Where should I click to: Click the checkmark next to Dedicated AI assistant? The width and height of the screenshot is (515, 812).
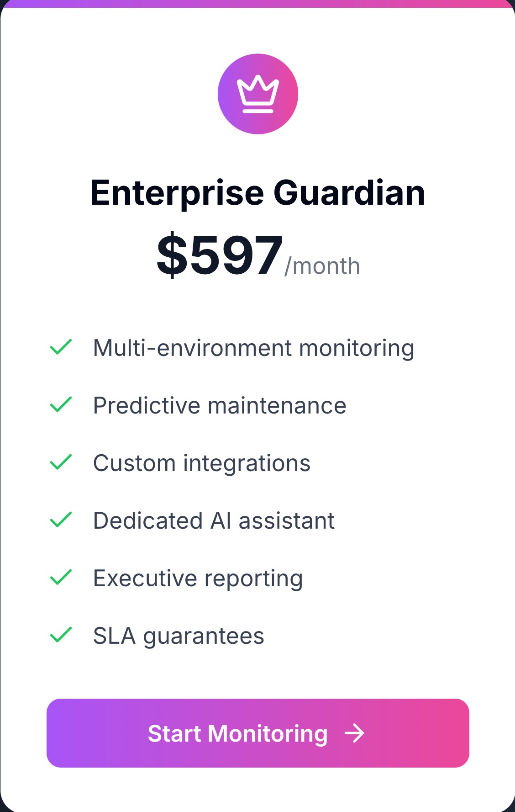[61, 520]
